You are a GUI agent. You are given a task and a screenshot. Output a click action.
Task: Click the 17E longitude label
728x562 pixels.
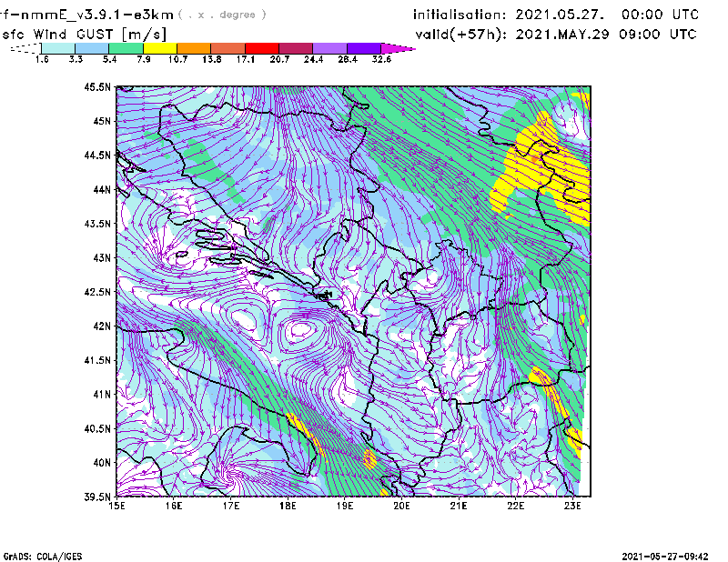click(231, 506)
